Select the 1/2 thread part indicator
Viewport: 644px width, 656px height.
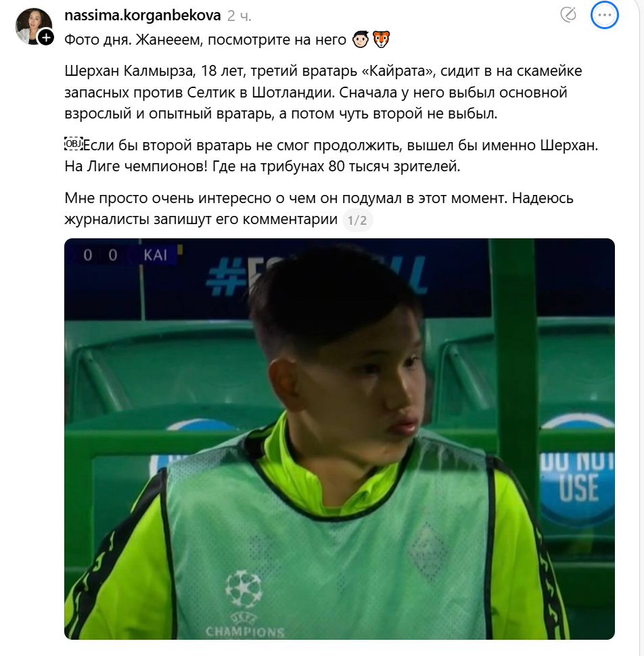point(357,220)
